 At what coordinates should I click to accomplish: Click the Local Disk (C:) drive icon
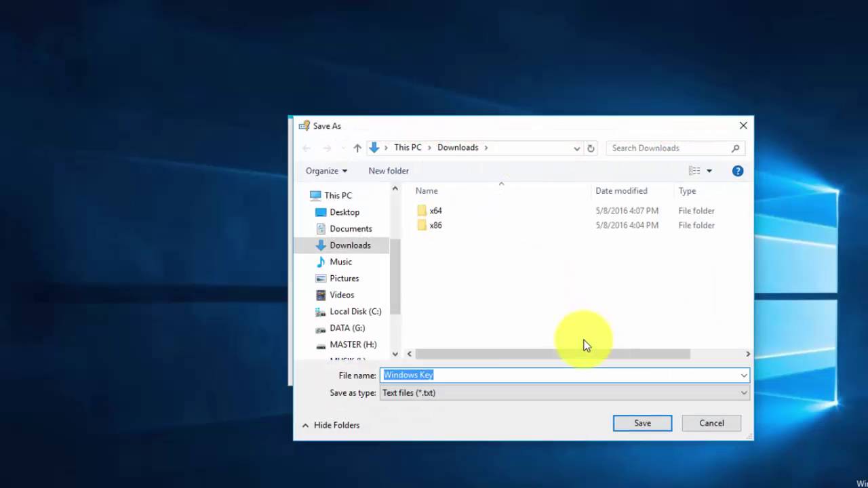321,312
